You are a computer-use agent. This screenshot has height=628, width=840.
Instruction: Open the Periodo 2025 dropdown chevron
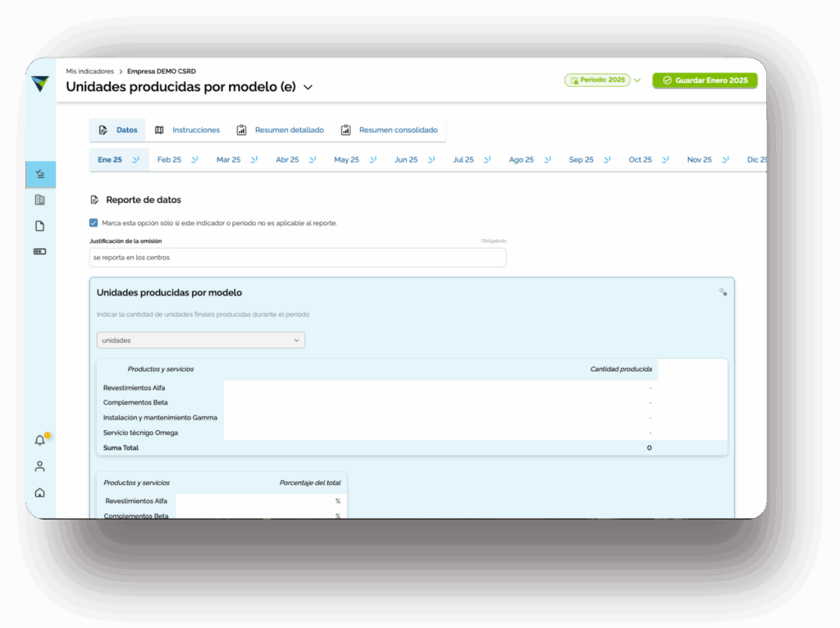coord(637,80)
